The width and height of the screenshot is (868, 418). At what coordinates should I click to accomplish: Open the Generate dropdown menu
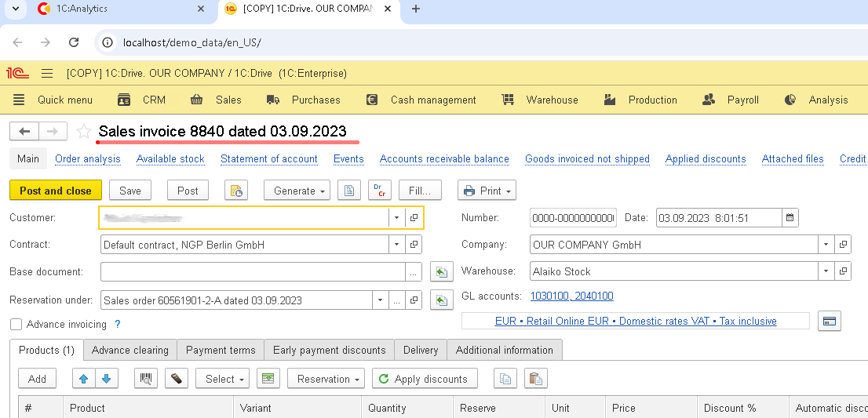(300, 191)
